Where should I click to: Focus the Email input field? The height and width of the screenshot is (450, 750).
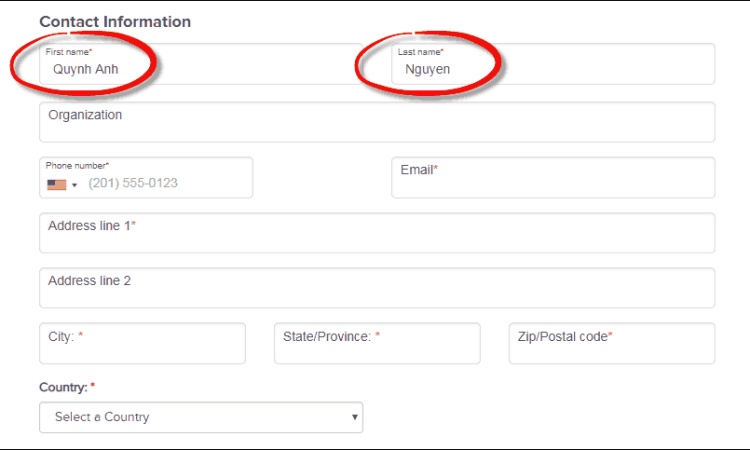553,178
